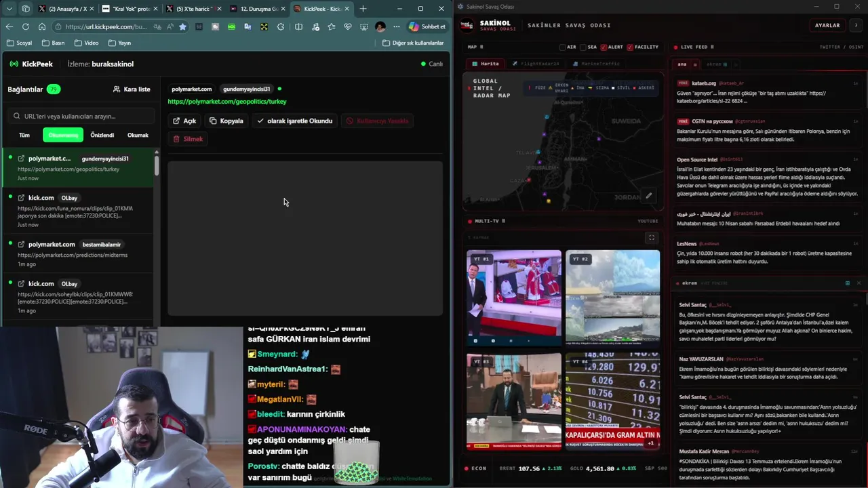Click the Sakinol Savaş Odası round logo
Viewport: 868px width, 488px height.
point(467,25)
